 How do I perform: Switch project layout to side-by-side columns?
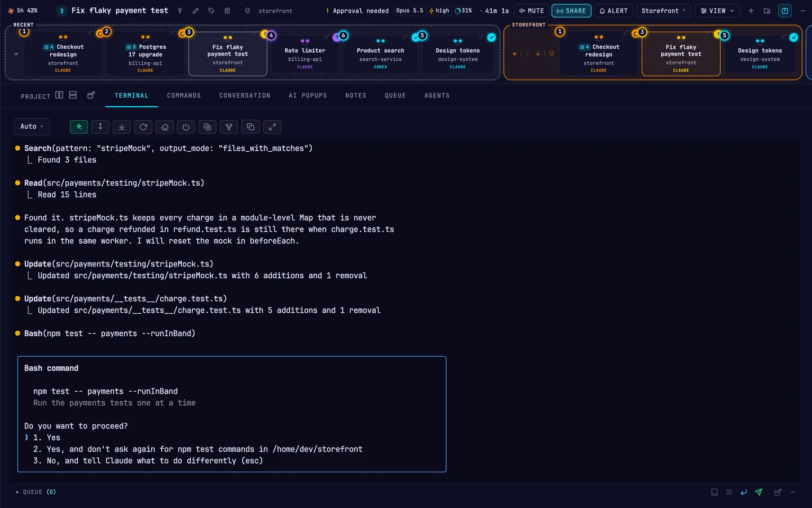click(x=59, y=95)
